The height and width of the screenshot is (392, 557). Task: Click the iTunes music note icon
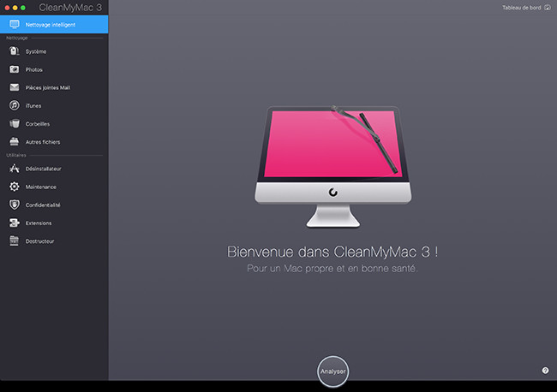pyautogui.click(x=15, y=105)
